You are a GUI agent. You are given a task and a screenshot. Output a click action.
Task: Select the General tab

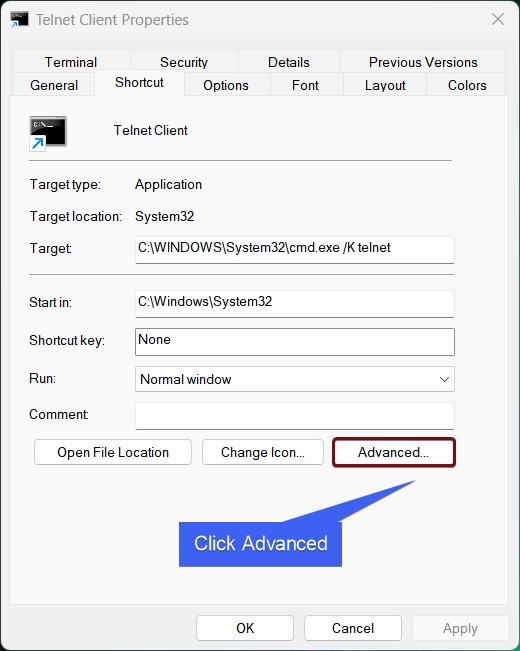pyautogui.click(x=54, y=85)
